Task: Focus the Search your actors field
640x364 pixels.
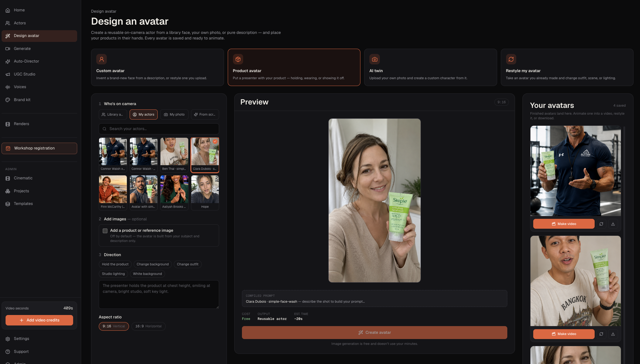Action: point(159,129)
